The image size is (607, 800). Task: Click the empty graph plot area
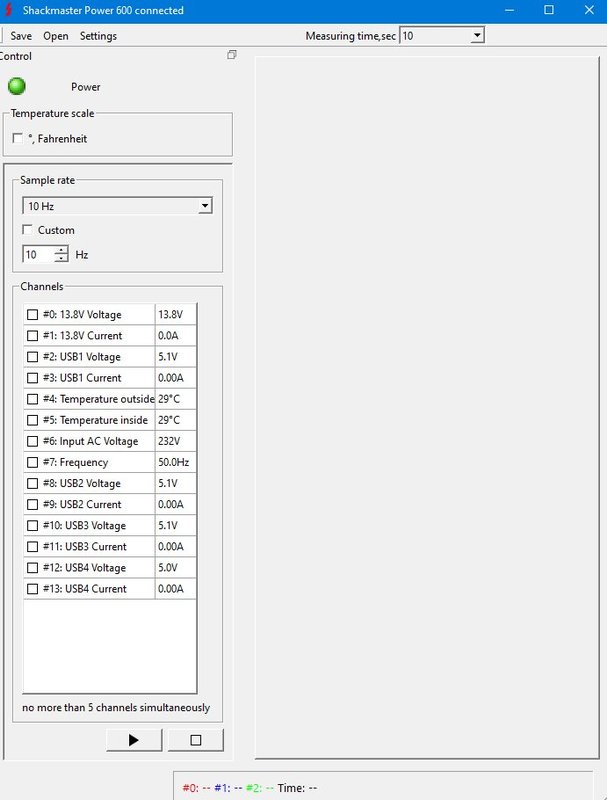[427, 408]
